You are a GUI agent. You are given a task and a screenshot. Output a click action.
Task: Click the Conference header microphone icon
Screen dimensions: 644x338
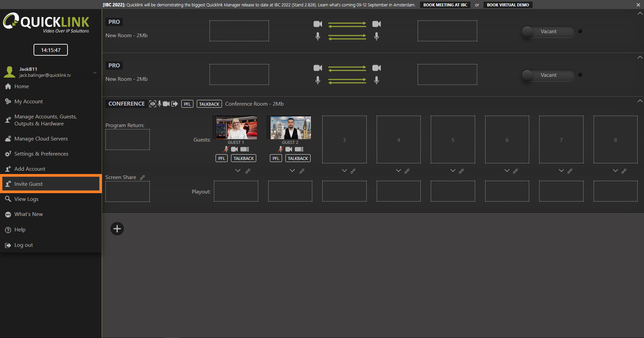click(159, 104)
